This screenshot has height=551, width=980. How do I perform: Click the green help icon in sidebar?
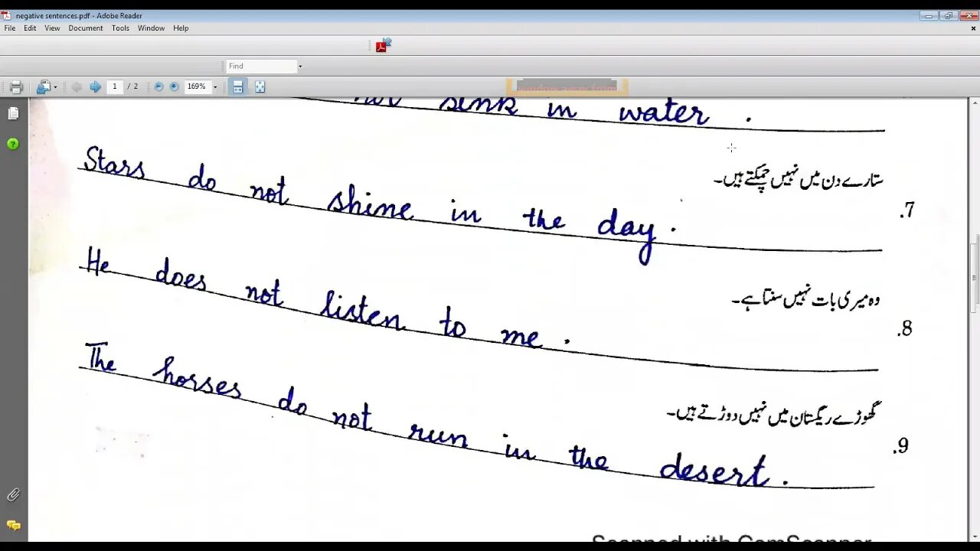click(13, 144)
